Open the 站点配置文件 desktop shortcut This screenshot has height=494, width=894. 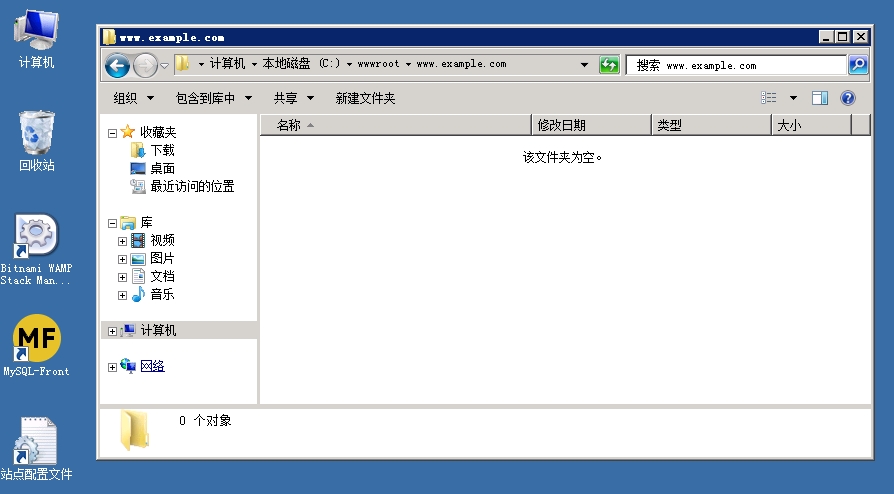tap(36, 443)
